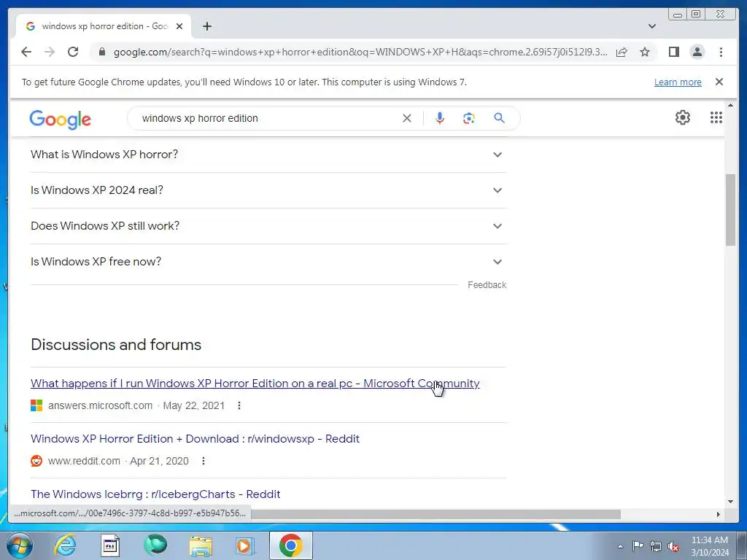Click the Feedback link
747x560 pixels.
click(487, 285)
